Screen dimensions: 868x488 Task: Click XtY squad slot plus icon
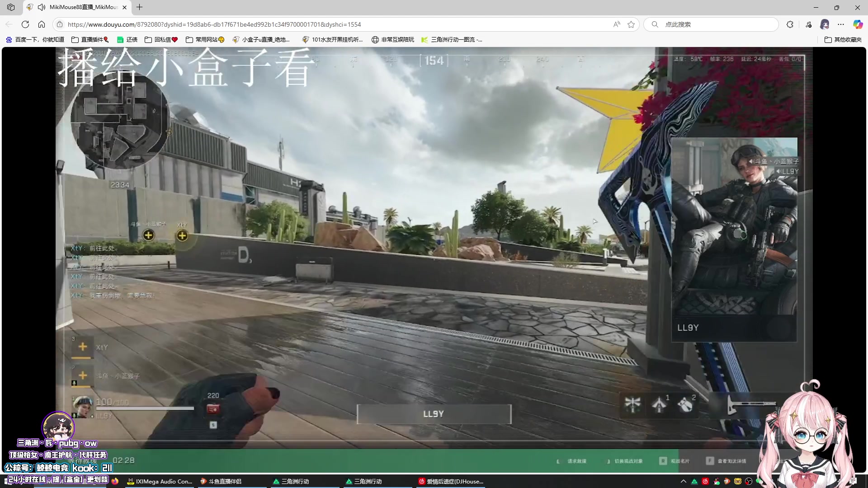click(x=83, y=347)
